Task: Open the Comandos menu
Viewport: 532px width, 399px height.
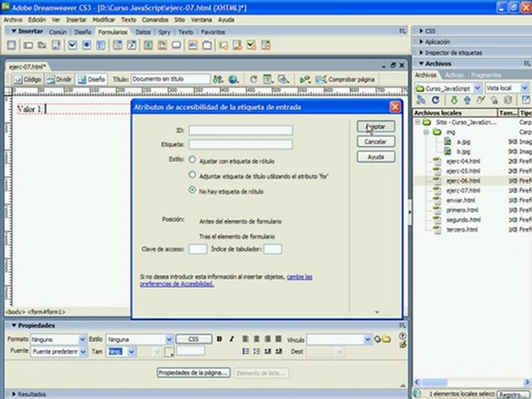Action: coord(155,20)
